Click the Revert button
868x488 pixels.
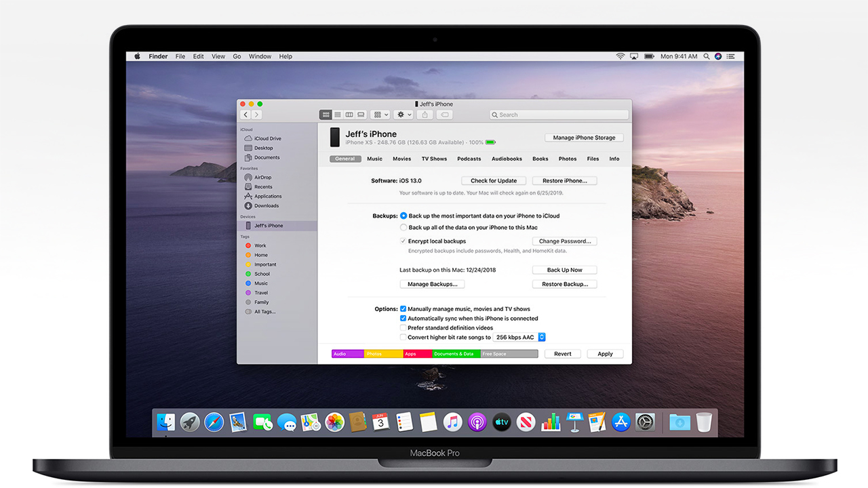click(563, 354)
